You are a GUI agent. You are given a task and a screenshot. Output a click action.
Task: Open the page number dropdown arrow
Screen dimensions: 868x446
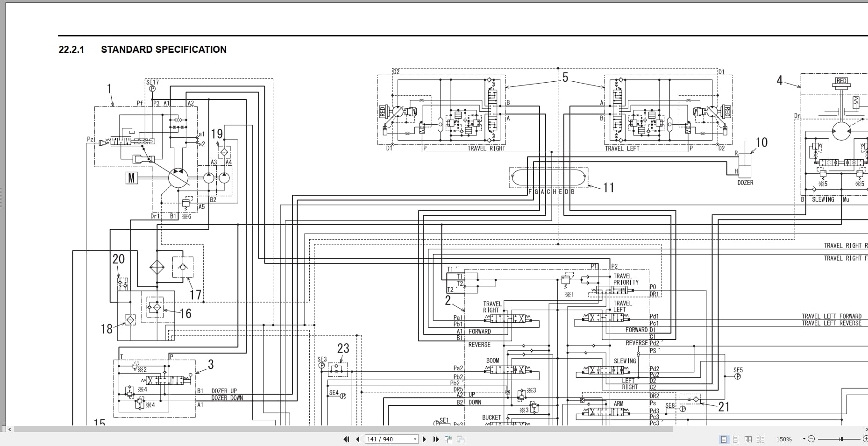click(415, 439)
